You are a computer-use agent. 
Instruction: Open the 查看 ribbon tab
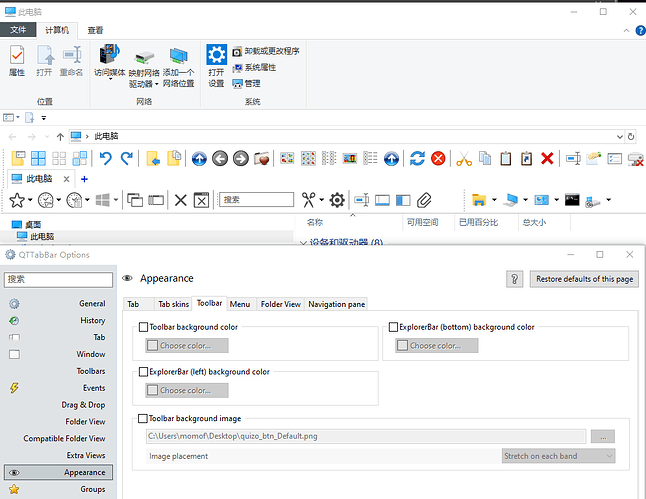[x=95, y=30]
